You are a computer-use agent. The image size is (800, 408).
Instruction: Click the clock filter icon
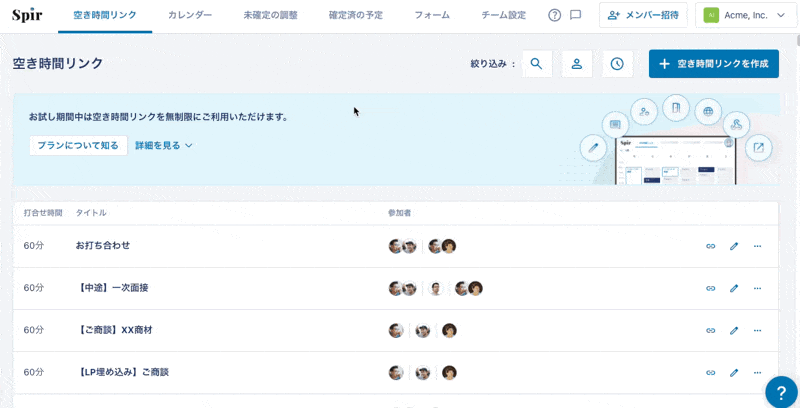[617, 64]
